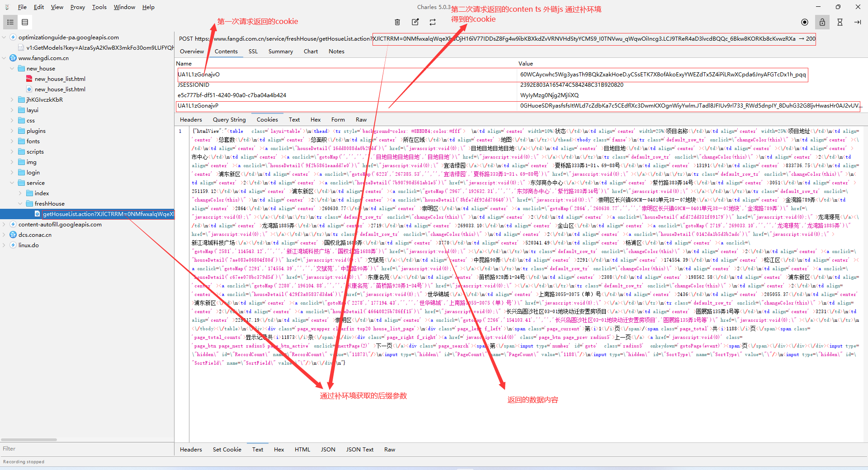Click layui folder icon
The width and height of the screenshot is (868, 470).
[x=21, y=110]
